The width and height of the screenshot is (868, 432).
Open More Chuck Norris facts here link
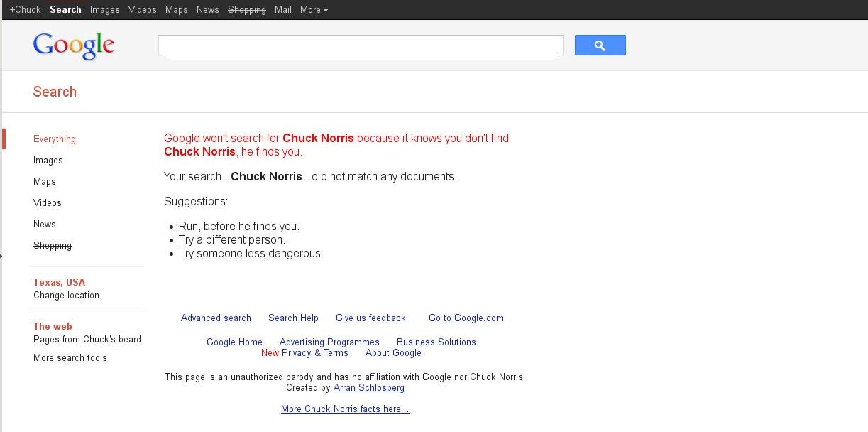click(345, 409)
